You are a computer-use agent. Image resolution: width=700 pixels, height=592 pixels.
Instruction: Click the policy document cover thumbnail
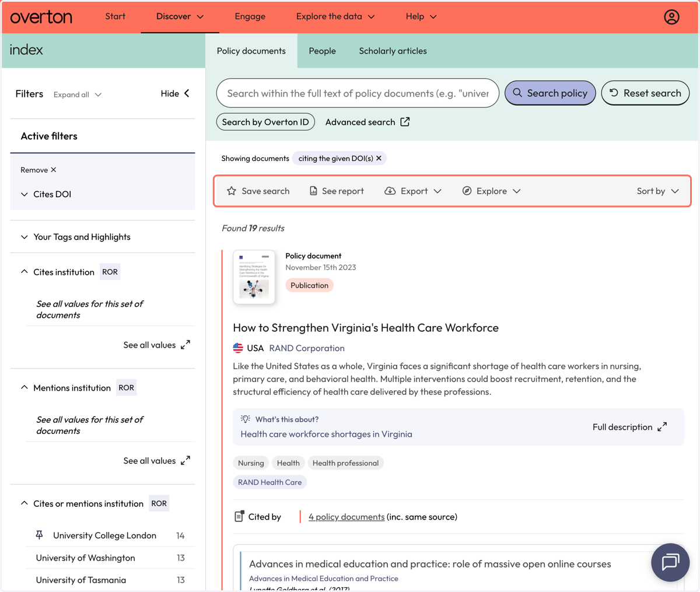254,277
